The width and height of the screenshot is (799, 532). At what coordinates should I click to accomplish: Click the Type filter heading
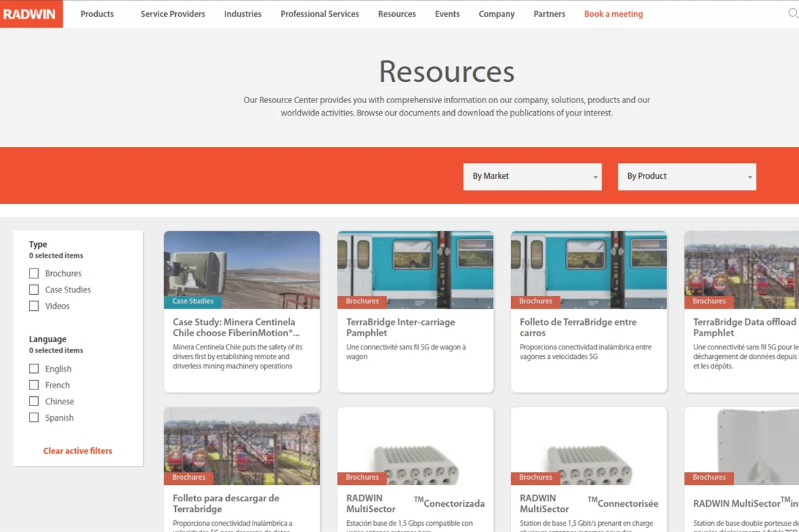point(38,244)
